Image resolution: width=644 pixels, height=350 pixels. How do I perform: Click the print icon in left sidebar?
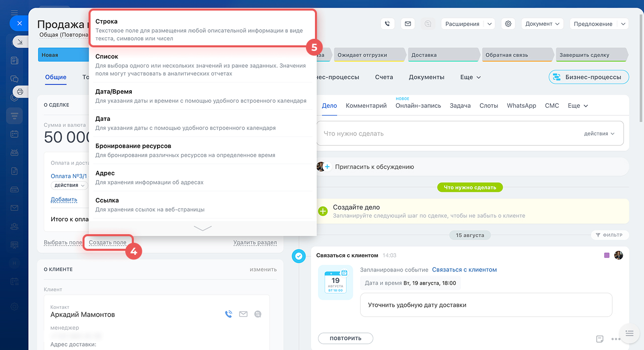(20, 92)
